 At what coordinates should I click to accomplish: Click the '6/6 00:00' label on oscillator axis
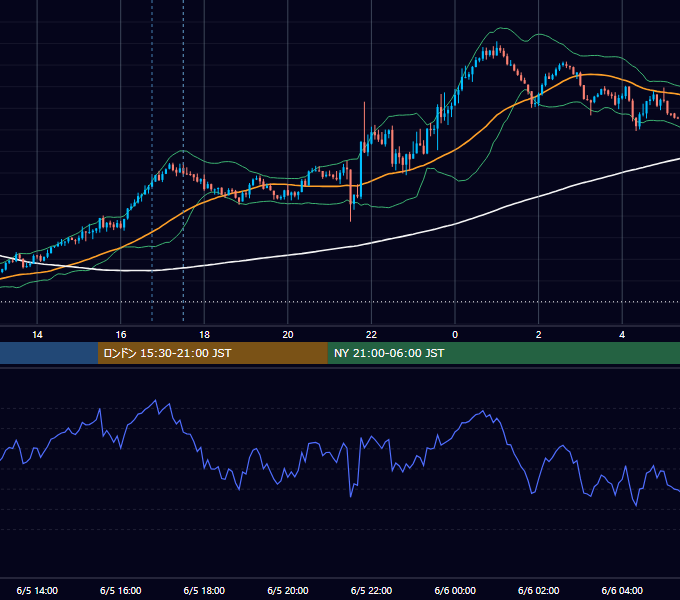click(455, 590)
